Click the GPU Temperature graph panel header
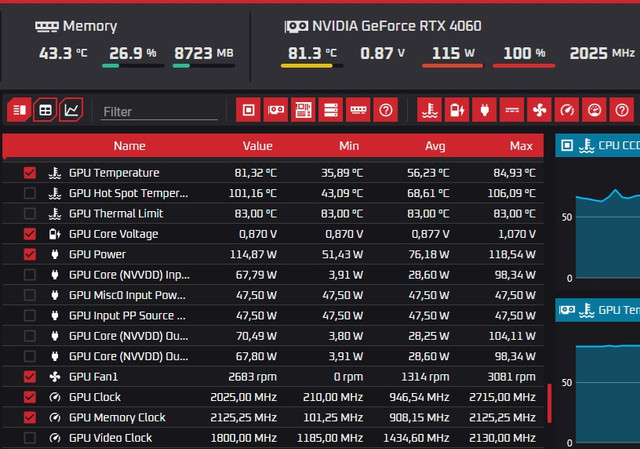The width and height of the screenshot is (640, 449). point(598,310)
